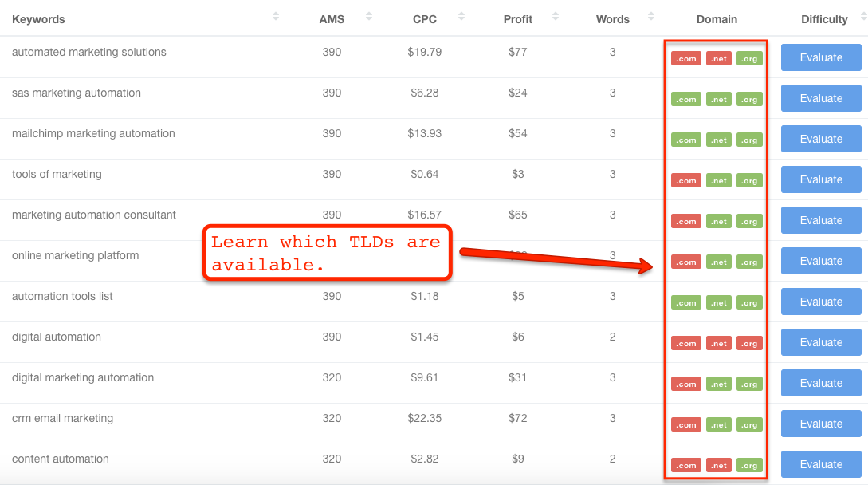The image size is (868, 485).
Task: Click .com badge for automated marketing solutions
Action: (x=686, y=59)
